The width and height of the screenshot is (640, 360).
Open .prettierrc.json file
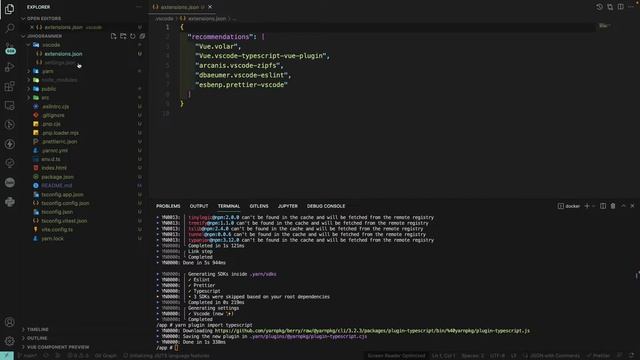point(59,142)
